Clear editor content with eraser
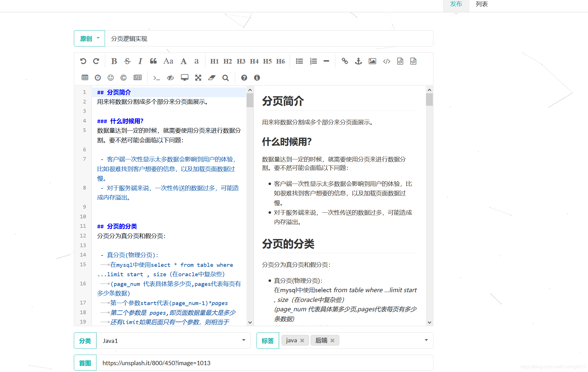The image size is (588, 372). click(x=212, y=78)
